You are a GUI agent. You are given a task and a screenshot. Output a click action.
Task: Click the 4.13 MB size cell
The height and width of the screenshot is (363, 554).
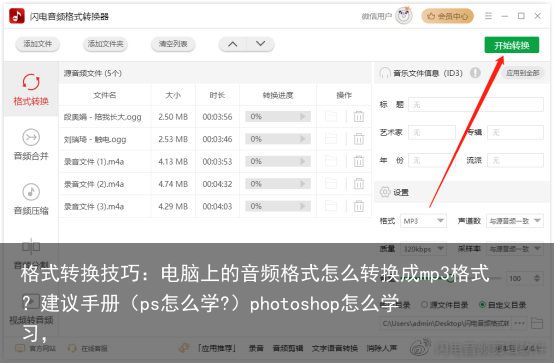(173, 162)
